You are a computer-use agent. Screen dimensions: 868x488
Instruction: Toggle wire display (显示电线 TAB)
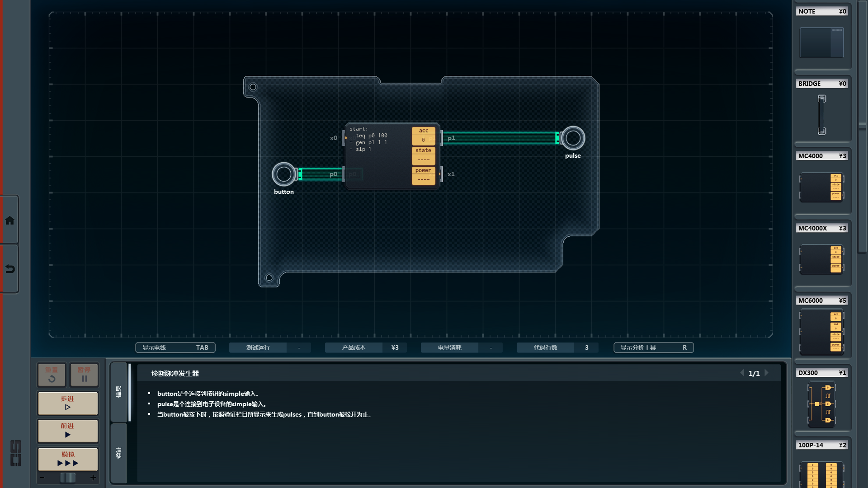coord(175,347)
